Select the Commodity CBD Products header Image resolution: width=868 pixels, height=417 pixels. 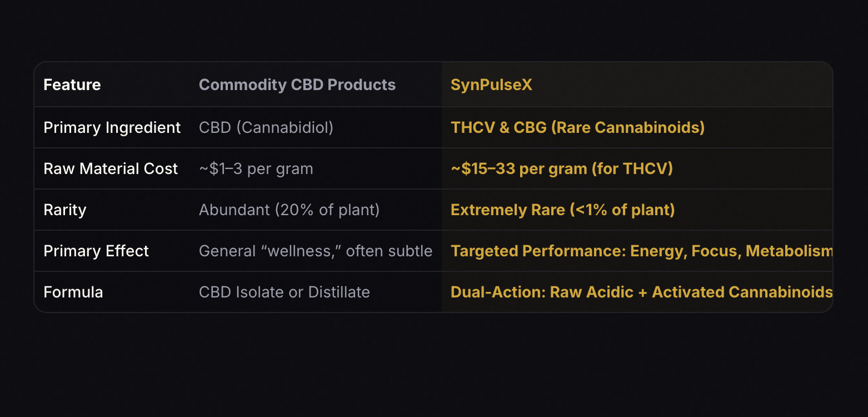tap(297, 85)
